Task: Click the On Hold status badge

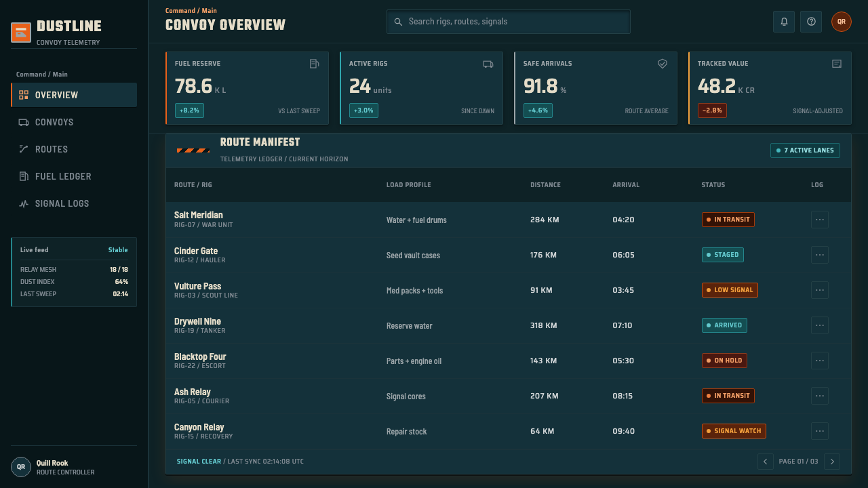Action: pyautogui.click(x=724, y=361)
